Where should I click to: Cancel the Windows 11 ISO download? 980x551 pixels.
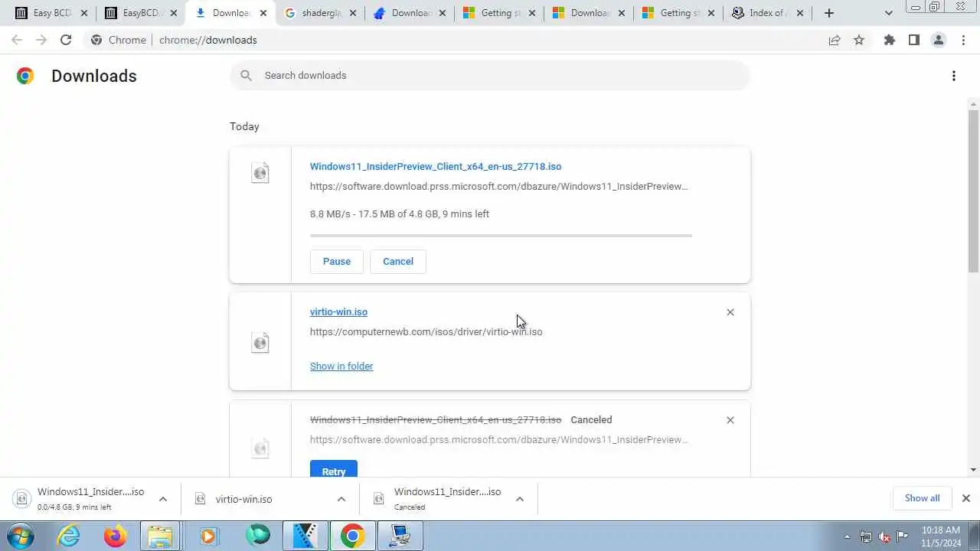(x=398, y=261)
